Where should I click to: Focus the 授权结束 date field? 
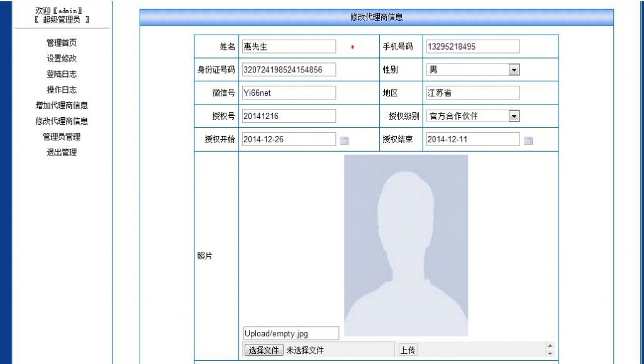pos(473,139)
